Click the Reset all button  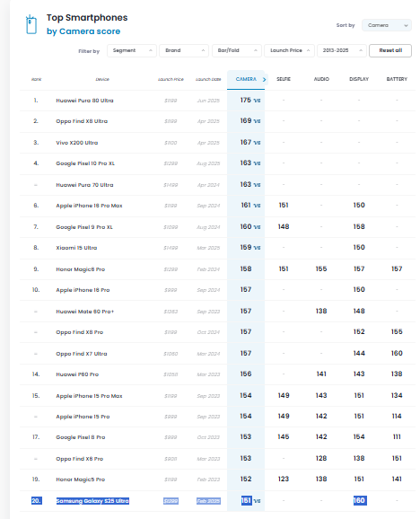click(x=390, y=50)
